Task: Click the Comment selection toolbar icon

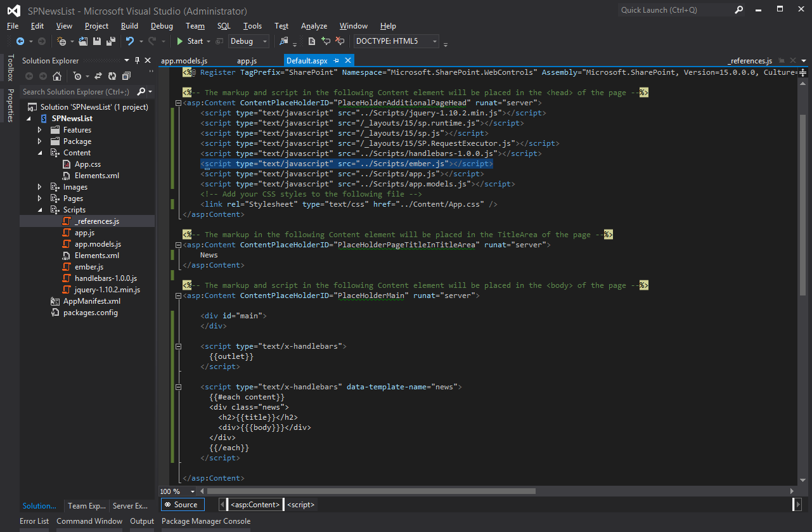Action: click(326, 41)
